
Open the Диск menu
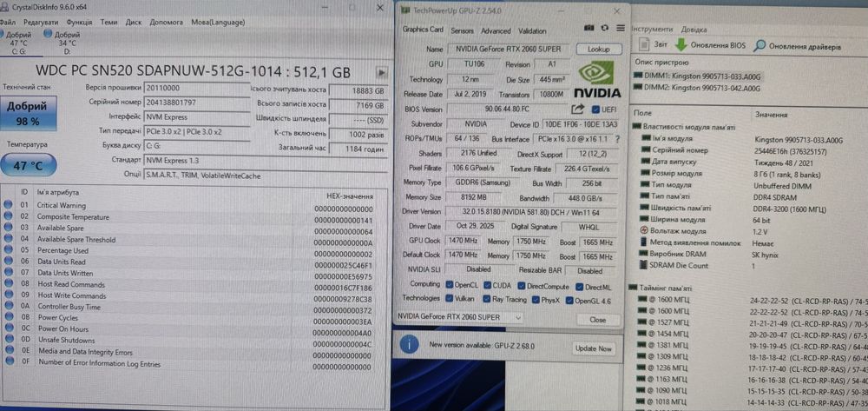(x=134, y=22)
